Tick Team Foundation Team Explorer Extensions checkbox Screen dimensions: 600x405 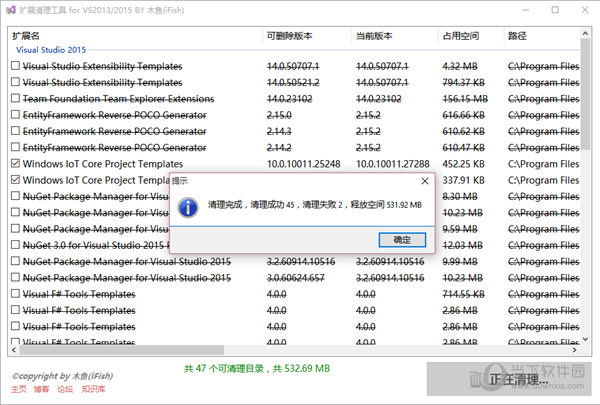coord(15,98)
